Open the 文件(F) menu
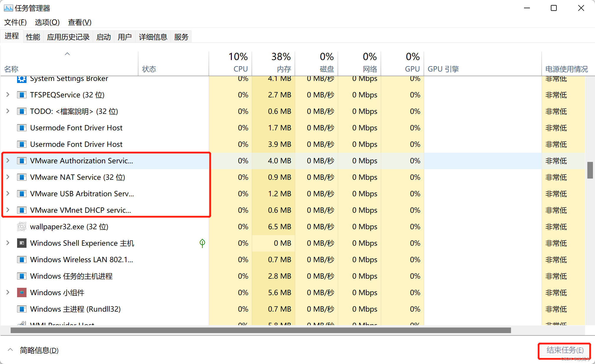595x364 pixels. pyautogui.click(x=15, y=22)
